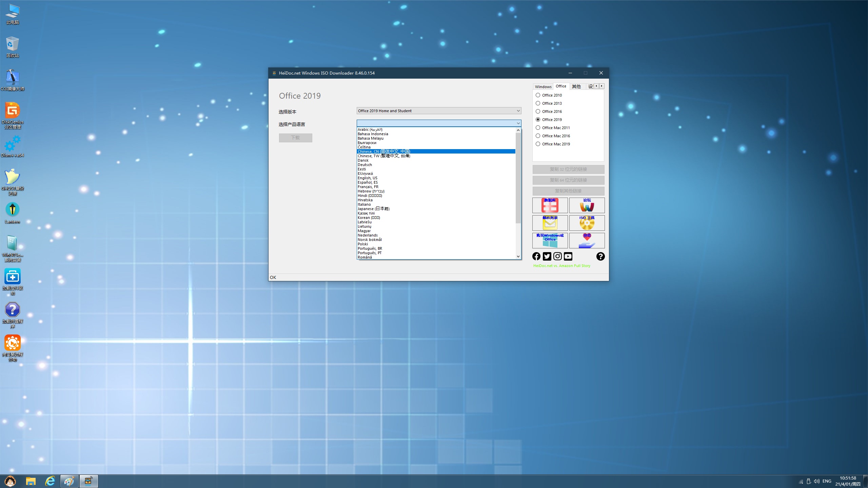868x488 pixels.
Task: Open the ISO 工具 disc icon
Action: click(x=587, y=223)
